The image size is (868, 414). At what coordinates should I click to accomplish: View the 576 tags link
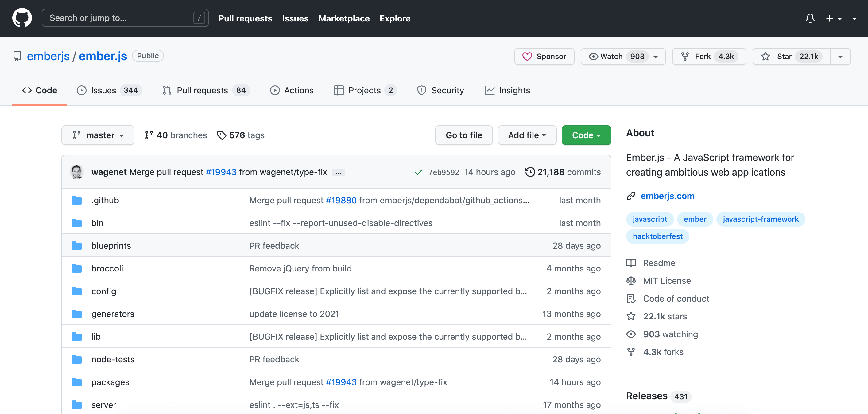[241, 135]
